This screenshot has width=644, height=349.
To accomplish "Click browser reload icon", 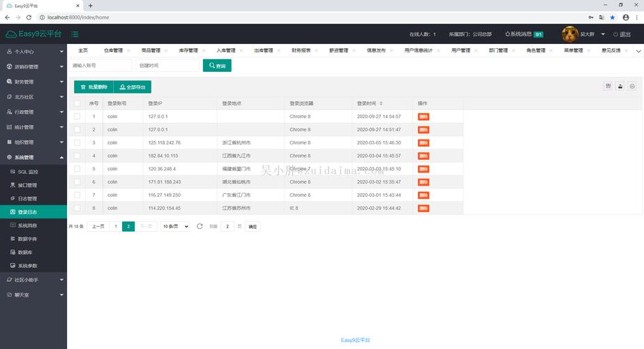I will [29, 17].
